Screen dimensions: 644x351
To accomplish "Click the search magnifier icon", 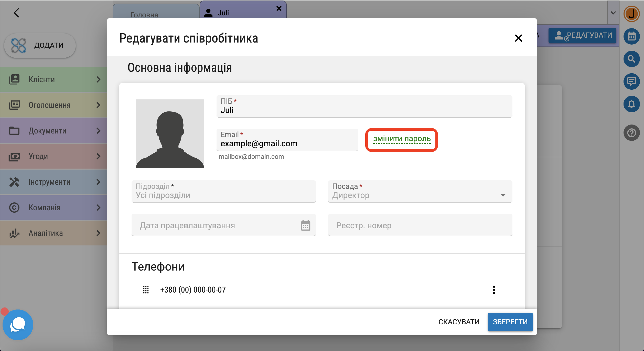I will 631,59.
